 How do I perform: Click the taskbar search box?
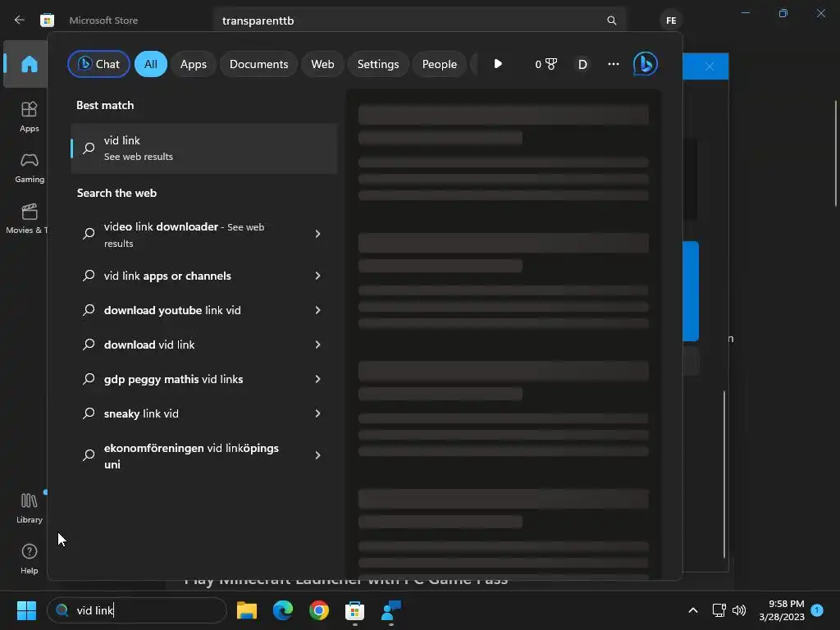point(137,610)
